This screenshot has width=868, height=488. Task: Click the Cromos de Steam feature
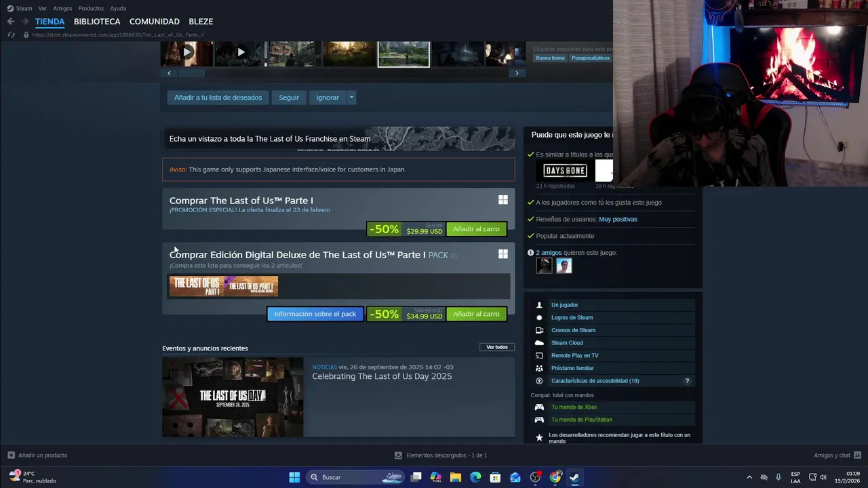pyautogui.click(x=612, y=330)
